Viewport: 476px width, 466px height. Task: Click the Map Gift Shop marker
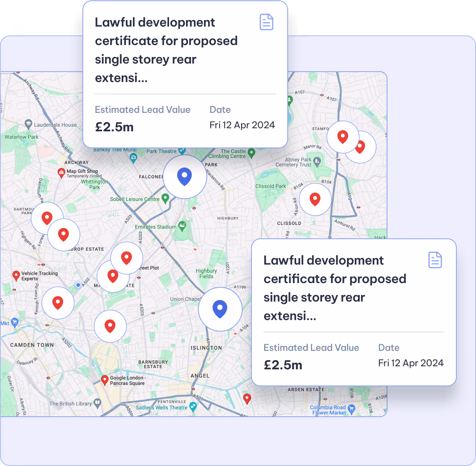61,173
